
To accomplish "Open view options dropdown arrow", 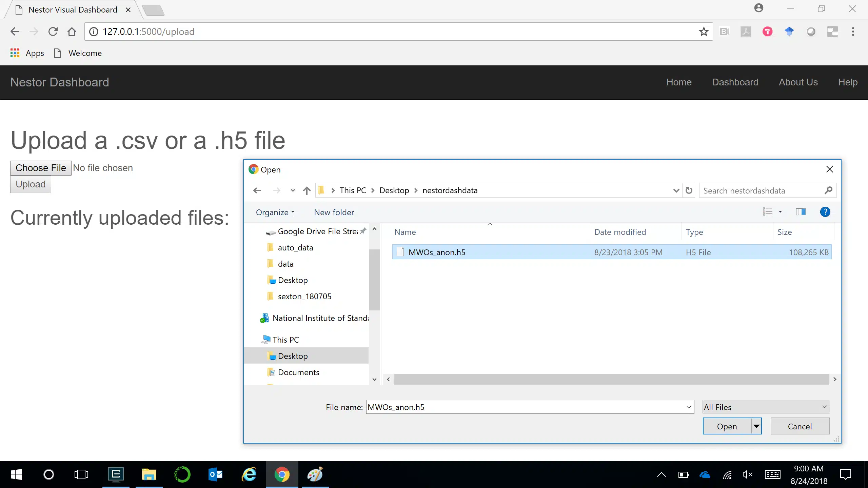I will (x=780, y=212).
